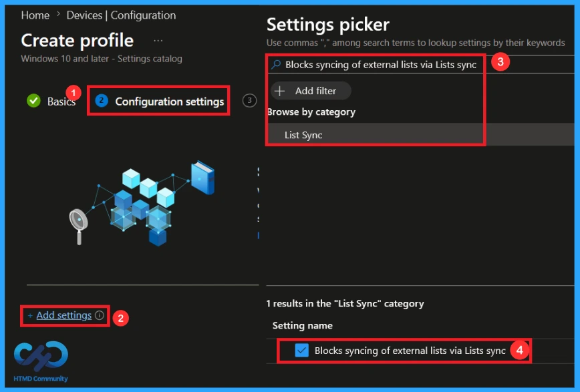The height and width of the screenshot is (392, 580).
Task: Click the settings catalog illustration graphic
Action: coord(142,204)
